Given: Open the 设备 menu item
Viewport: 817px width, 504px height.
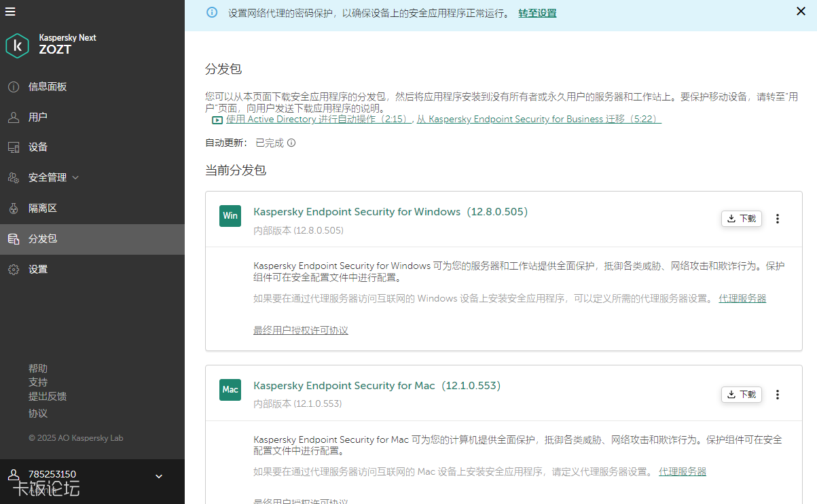Looking at the screenshot, I should click(92, 147).
